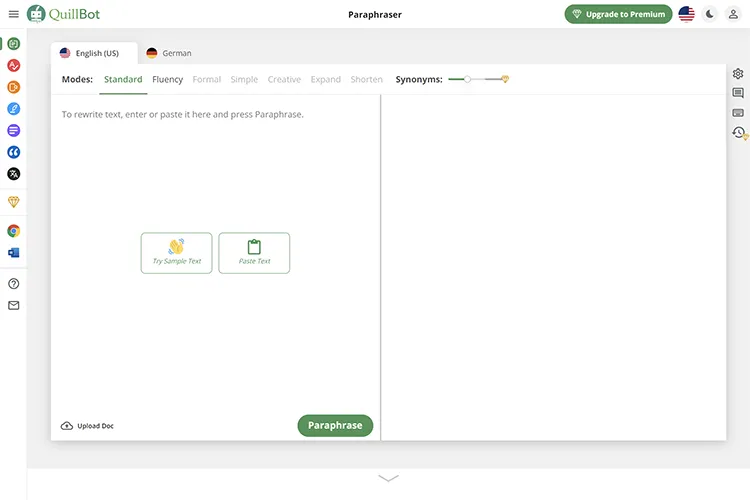Screen dimensions: 750x500
Task: Open the history clock icon
Action: click(739, 133)
